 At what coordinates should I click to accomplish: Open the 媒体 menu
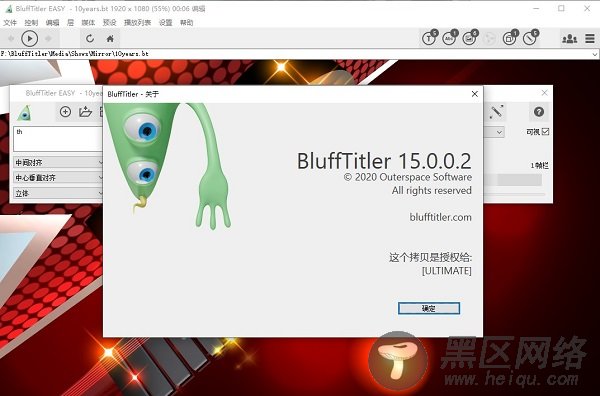[88, 23]
